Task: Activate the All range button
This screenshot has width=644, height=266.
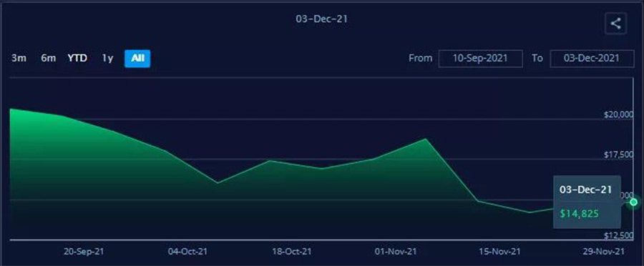Action: 137,59
